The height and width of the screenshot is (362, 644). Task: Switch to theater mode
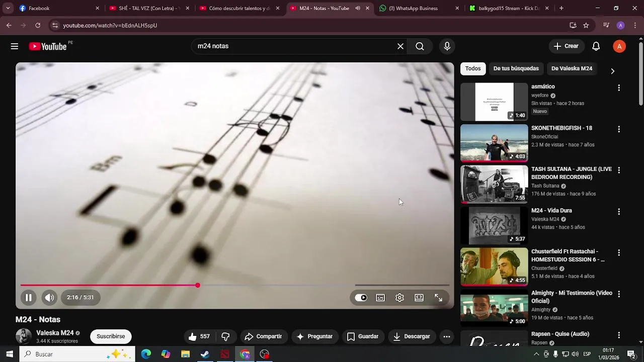click(419, 298)
